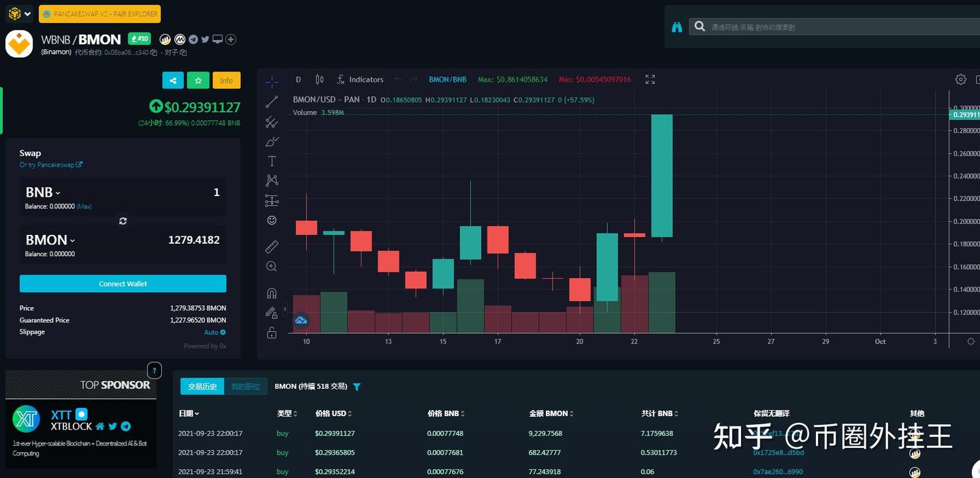The height and width of the screenshot is (478, 980).
Task: Open the CoinMarketCap link icon
Action: coord(180,39)
